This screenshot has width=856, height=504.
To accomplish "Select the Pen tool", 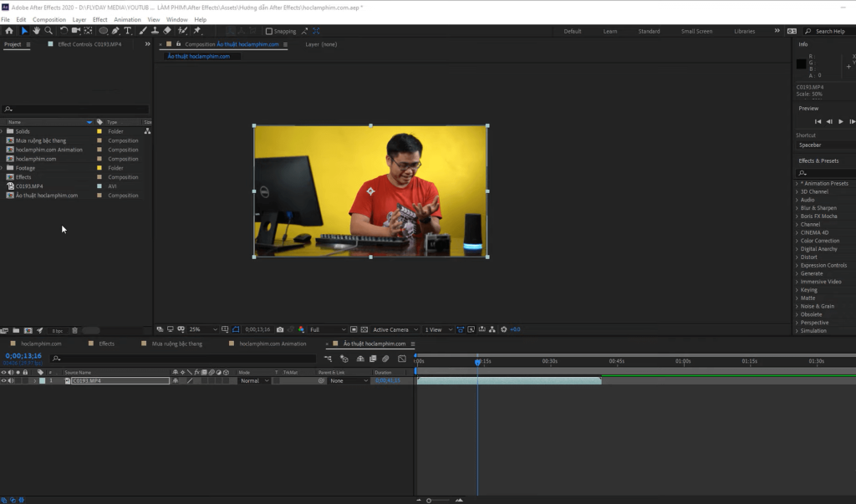I will 115,28.
